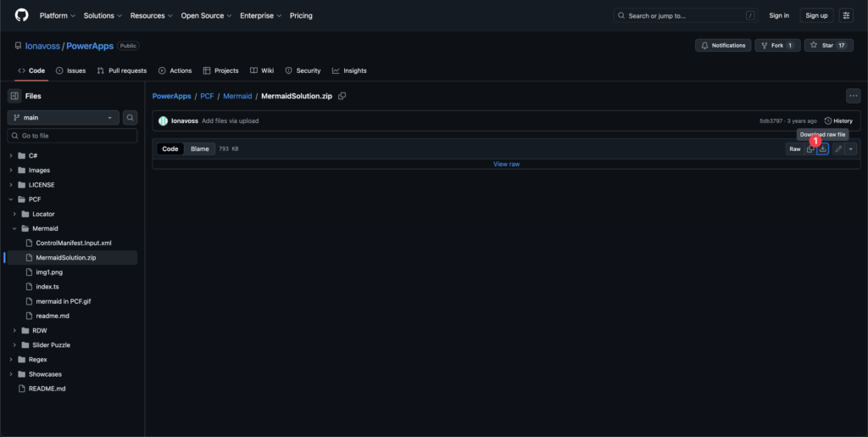Collapse the Mermaid folder in tree
The height and width of the screenshot is (437, 868).
pyautogui.click(x=14, y=228)
